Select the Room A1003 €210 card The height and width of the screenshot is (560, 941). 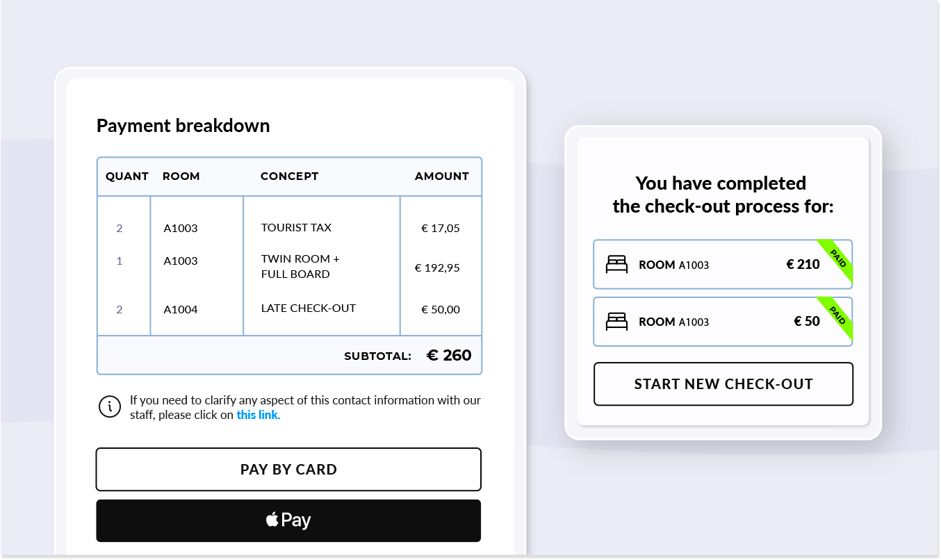click(723, 264)
